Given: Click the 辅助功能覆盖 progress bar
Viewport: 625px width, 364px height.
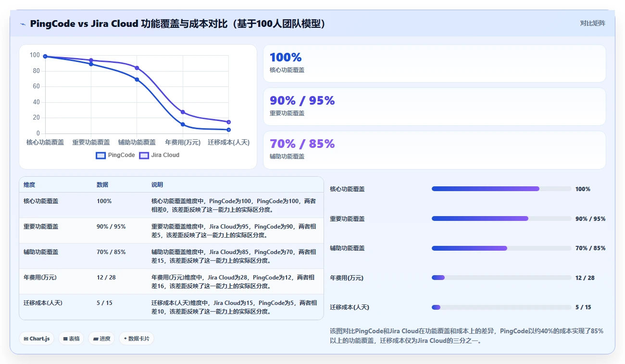Looking at the screenshot, I should [501, 248].
